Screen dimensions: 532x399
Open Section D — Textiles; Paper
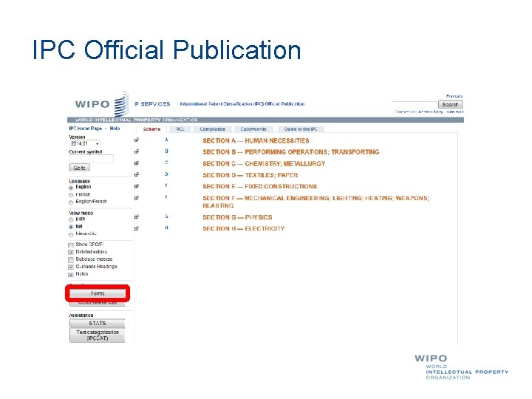point(250,175)
